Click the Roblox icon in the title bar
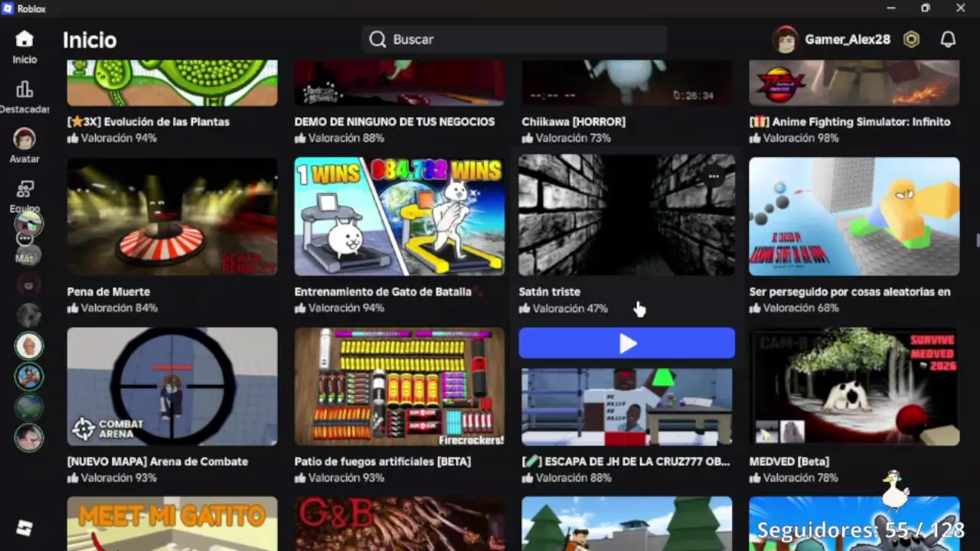This screenshot has height=551, width=980. 8,8
